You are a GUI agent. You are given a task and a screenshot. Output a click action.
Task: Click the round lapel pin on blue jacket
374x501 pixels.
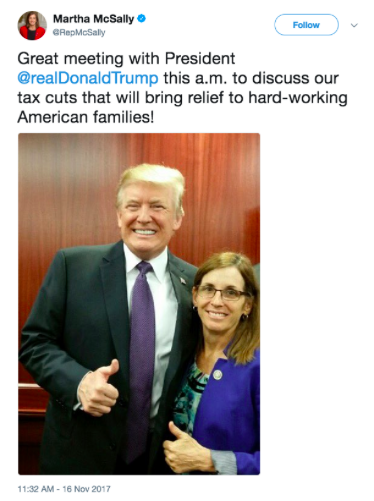coord(217,375)
